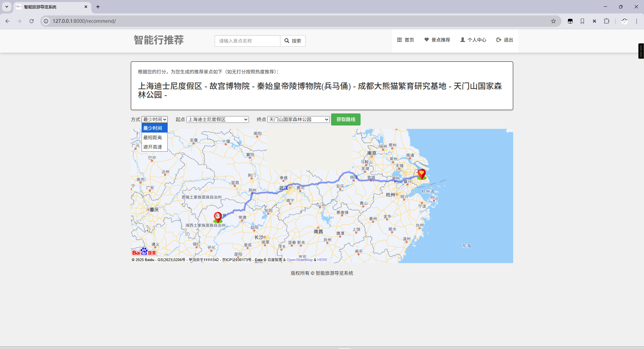This screenshot has height=349, width=644.
Task: Select the 避开高速 option
Action: 155,147
